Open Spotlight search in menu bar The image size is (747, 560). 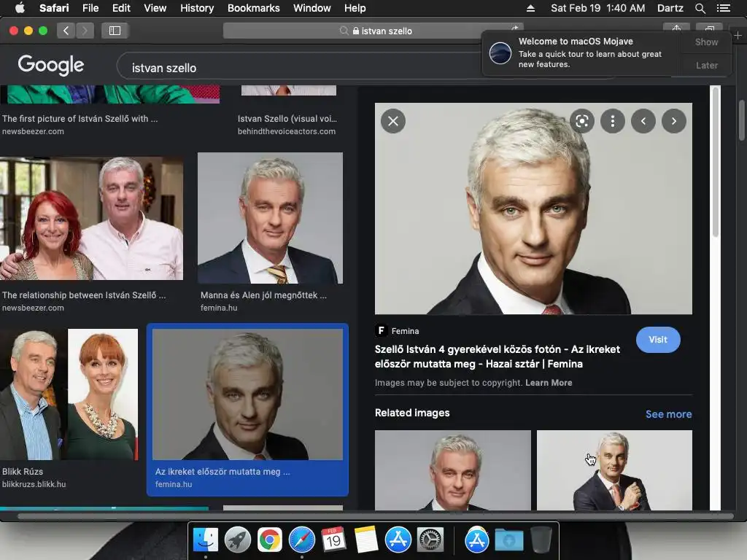coord(700,8)
